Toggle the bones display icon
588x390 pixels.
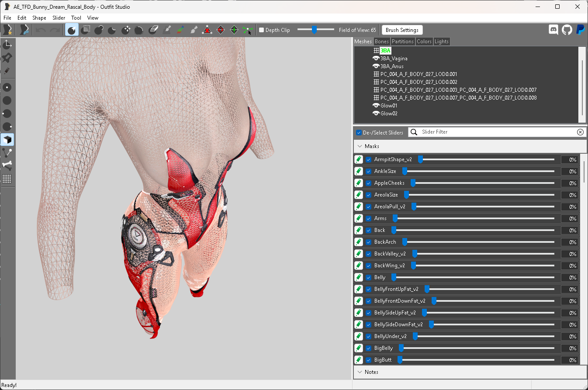tap(7, 166)
